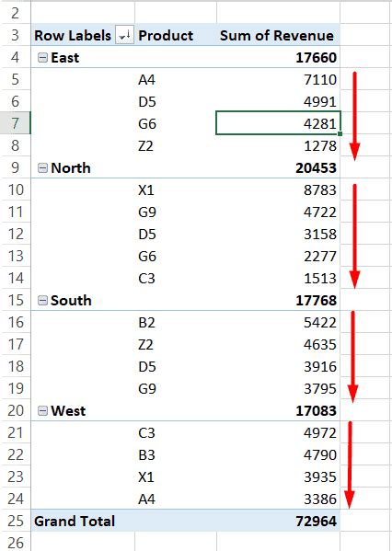The width and height of the screenshot is (392, 551).
Task: Select revenue cell 3158
Action: coord(278,234)
